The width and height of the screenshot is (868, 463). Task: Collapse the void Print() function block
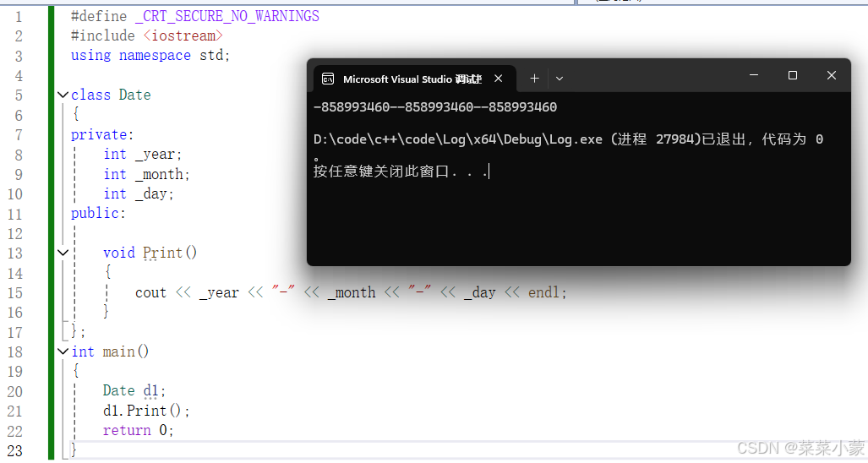point(63,253)
